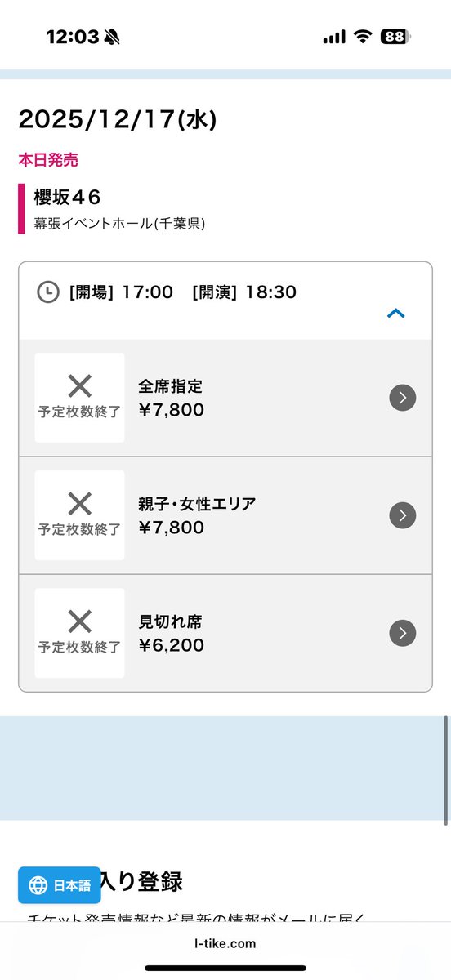Select the 全席指定 ¥7,800 ticket row
451x980 pixels.
click(225, 398)
